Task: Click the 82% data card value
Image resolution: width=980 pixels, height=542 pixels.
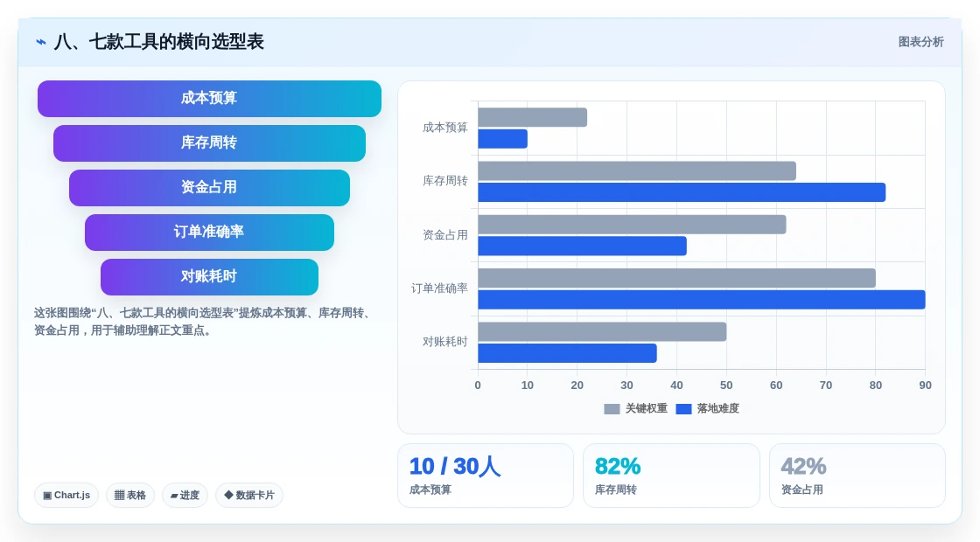Action: point(618,467)
